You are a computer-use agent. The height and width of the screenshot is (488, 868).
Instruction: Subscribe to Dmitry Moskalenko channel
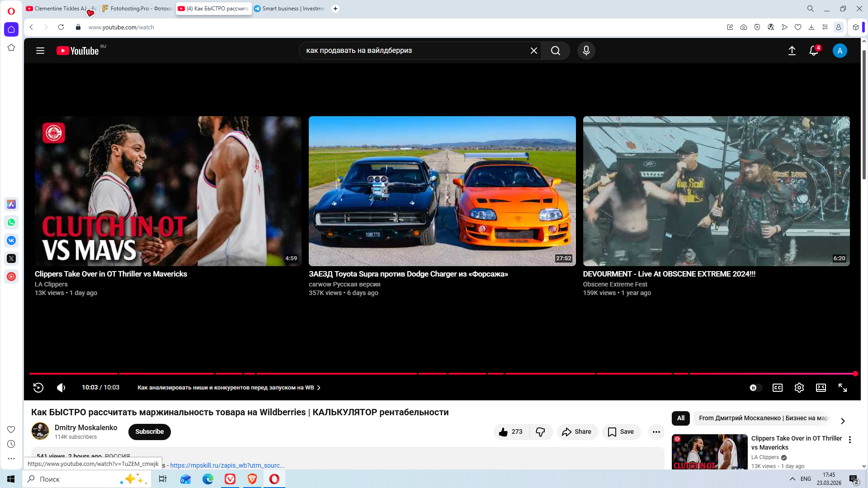coord(149,432)
